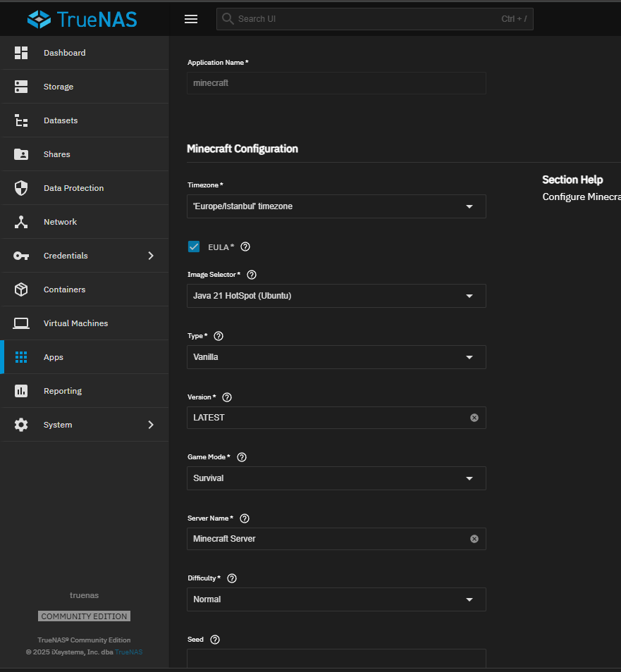Click the TrueNAS logo

pos(82,19)
